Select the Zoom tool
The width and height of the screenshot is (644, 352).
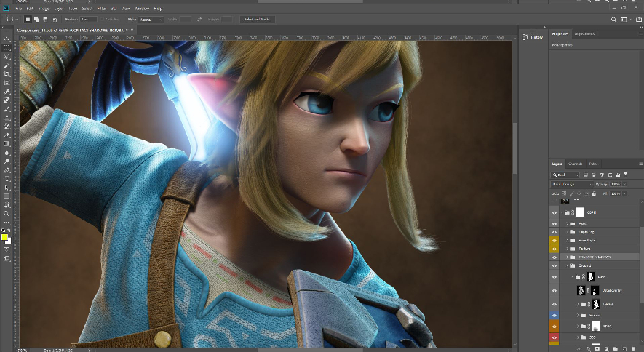click(7, 214)
